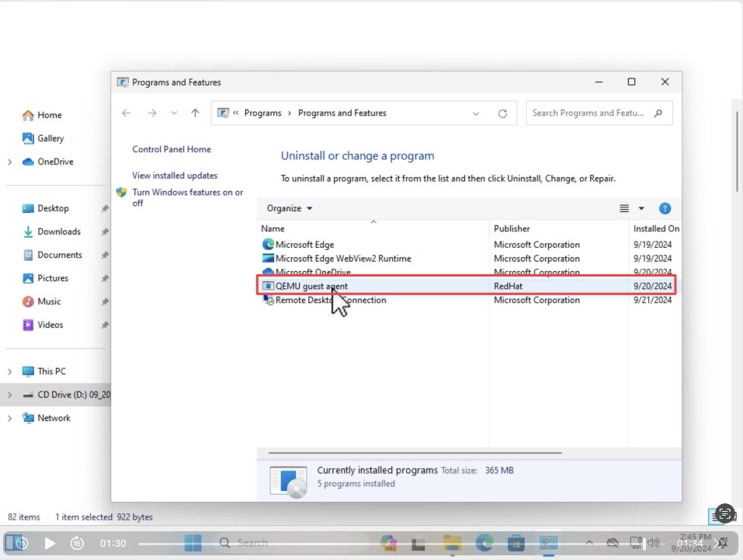Open Microsoft Store from the taskbar

(x=516, y=543)
